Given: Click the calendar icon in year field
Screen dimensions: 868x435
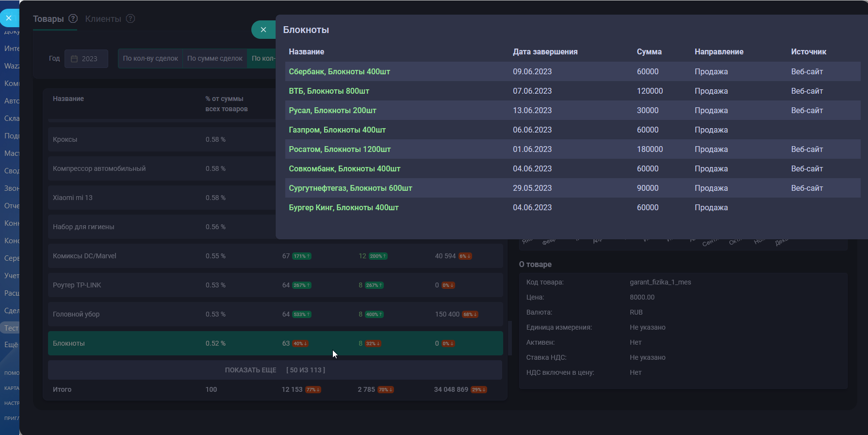Looking at the screenshot, I should pyautogui.click(x=74, y=59).
